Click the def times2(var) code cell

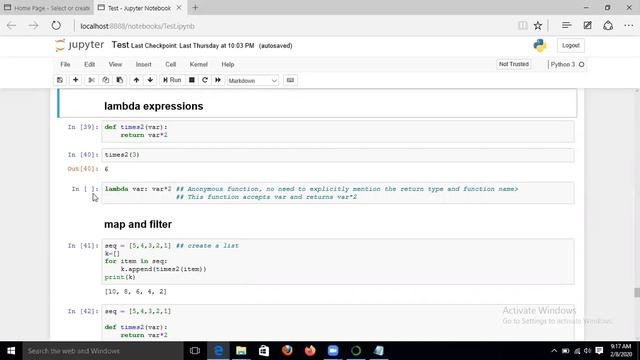(x=338, y=131)
